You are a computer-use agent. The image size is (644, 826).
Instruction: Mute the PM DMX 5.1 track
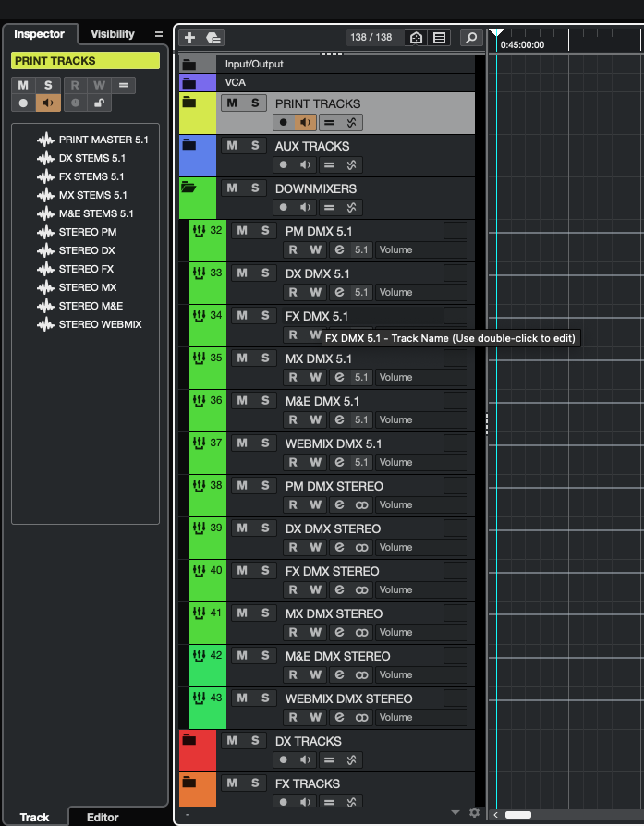tap(242, 230)
